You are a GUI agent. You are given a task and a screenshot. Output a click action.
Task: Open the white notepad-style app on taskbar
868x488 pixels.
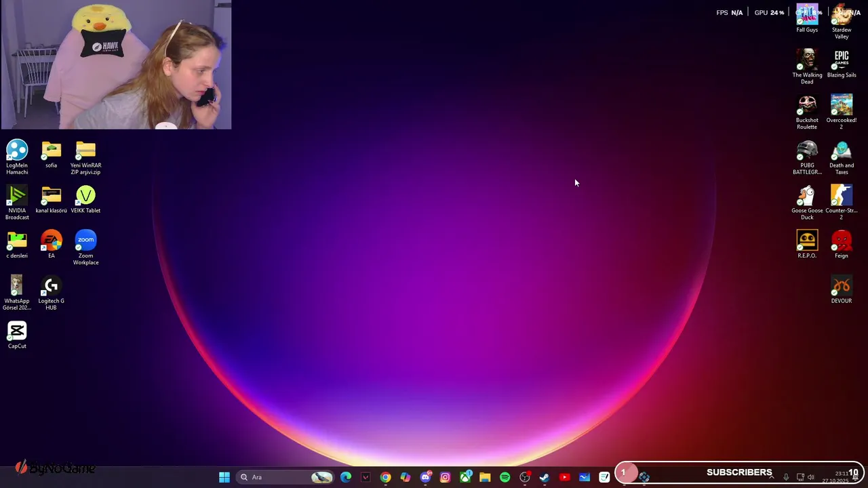[604, 477]
